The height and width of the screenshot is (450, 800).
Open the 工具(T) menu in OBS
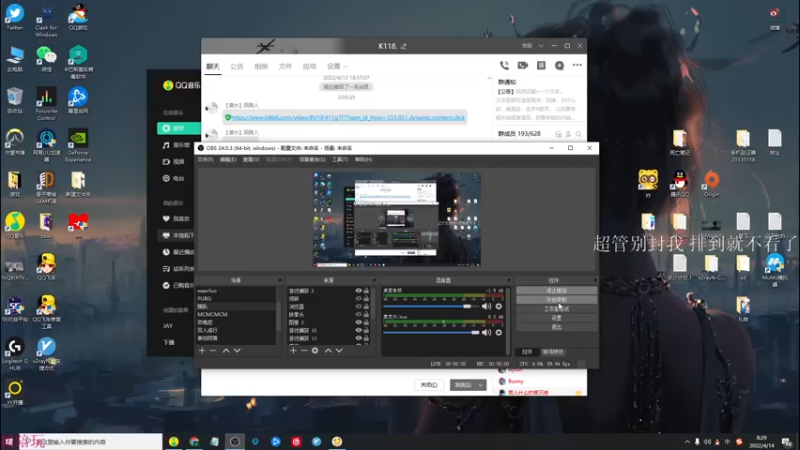click(340, 160)
